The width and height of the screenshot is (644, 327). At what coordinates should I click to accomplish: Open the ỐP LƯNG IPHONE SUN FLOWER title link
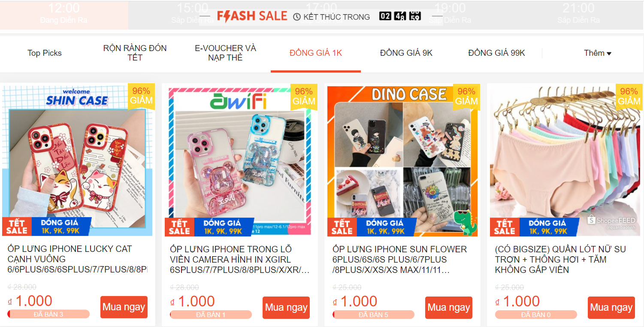click(x=399, y=260)
